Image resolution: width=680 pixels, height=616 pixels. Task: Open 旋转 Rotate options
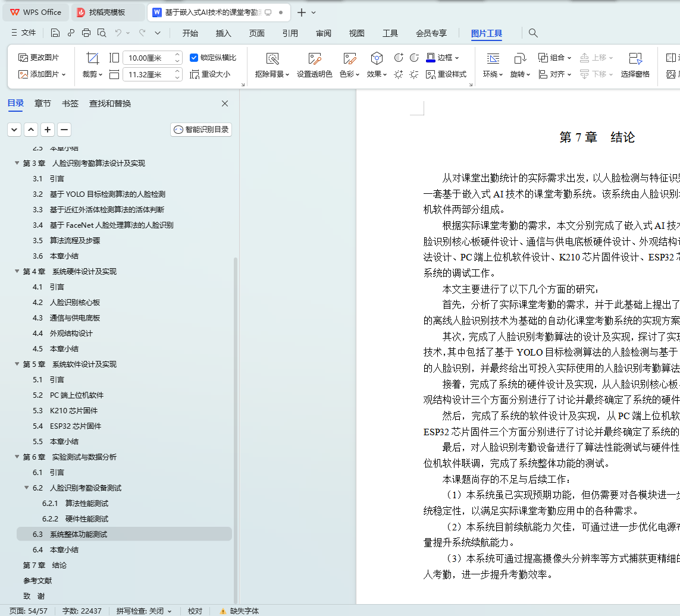520,65
